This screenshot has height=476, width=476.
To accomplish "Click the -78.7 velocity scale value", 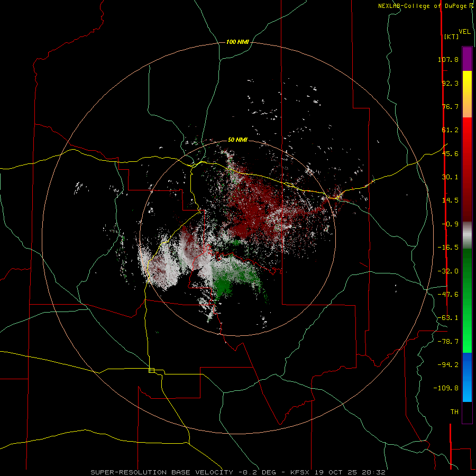I will [448, 342].
